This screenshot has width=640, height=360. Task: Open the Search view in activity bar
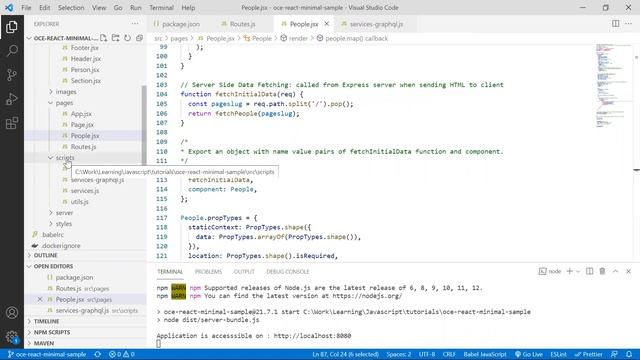(12, 51)
